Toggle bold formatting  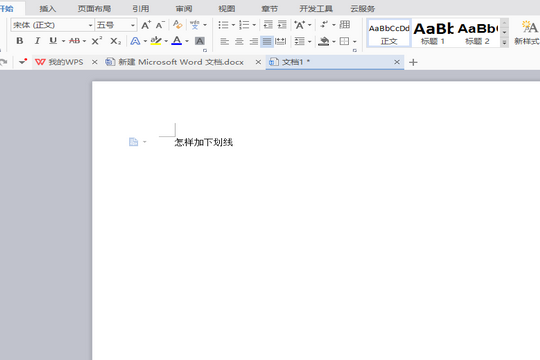20,41
